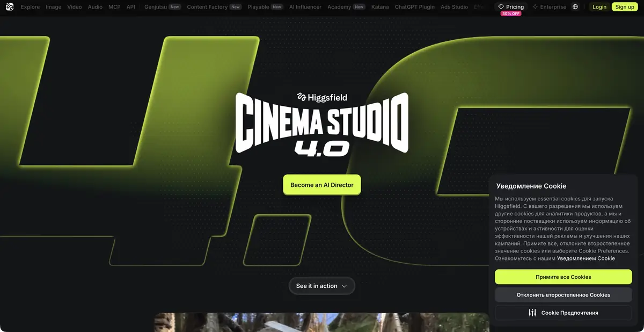Viewport: 644px width, 332px height.
Task: Click the sliders icon in Cookie Предпочтения
Action: tap(532, 313)
